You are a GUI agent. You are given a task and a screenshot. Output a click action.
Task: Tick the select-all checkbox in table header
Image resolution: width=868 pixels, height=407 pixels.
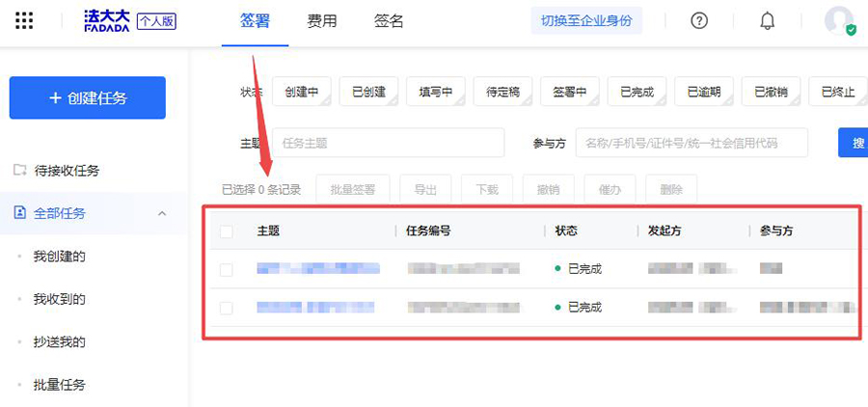pyautogui.click(x=226, y=231)
